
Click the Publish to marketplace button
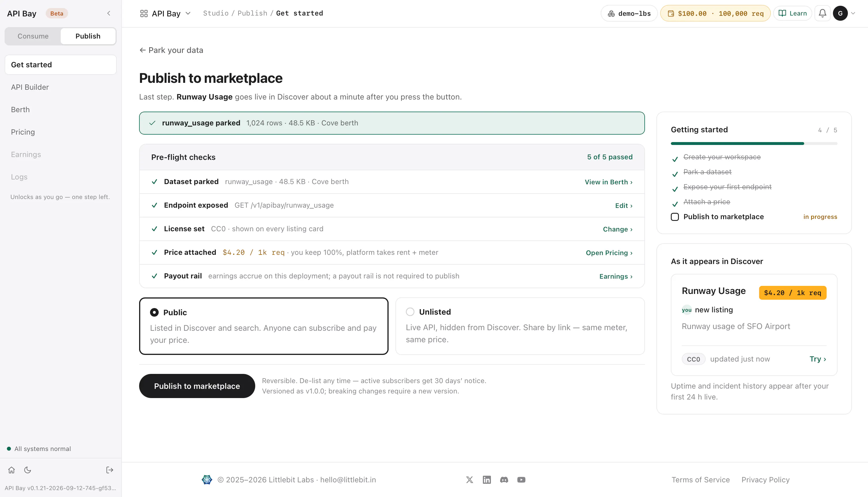click(197, 386)
